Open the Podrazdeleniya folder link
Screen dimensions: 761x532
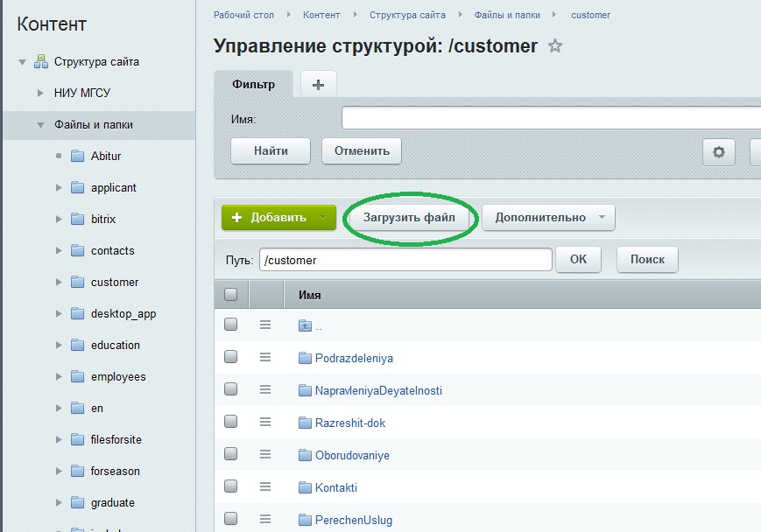click(x=354, y=359)
